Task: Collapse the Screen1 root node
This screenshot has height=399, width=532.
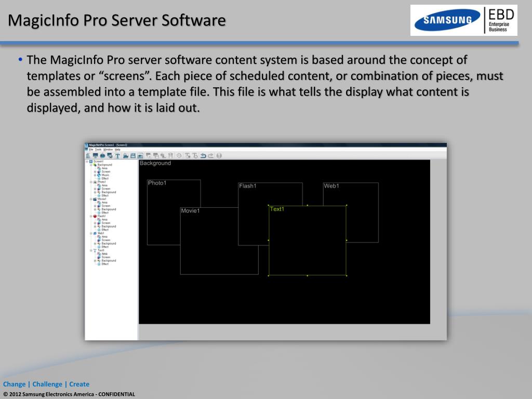Action: point(87,161)
